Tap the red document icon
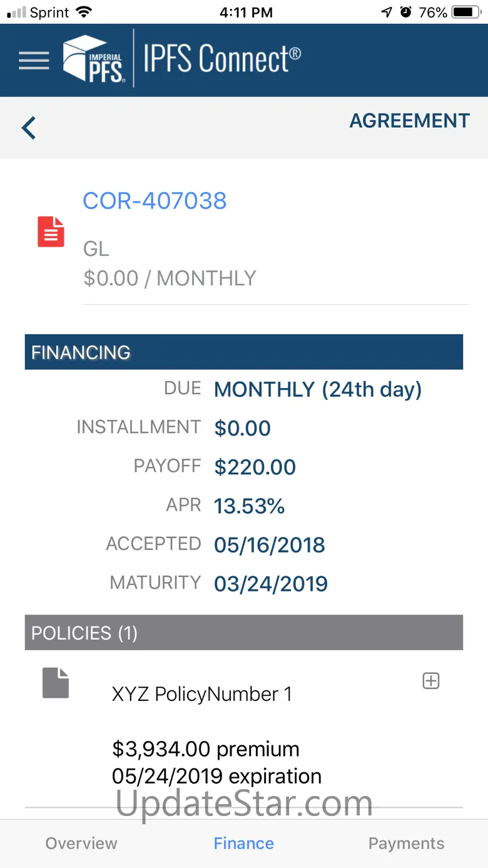The height and width of the screenshot is (868, 488). click(x=51, y=231)
